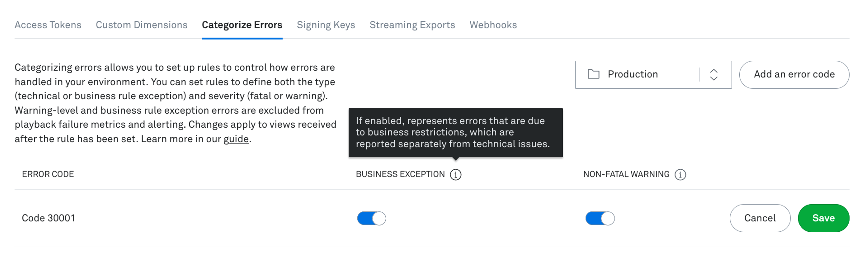Cancel editing Code 30001
This screenshot has height=257, width=868.
760,218
